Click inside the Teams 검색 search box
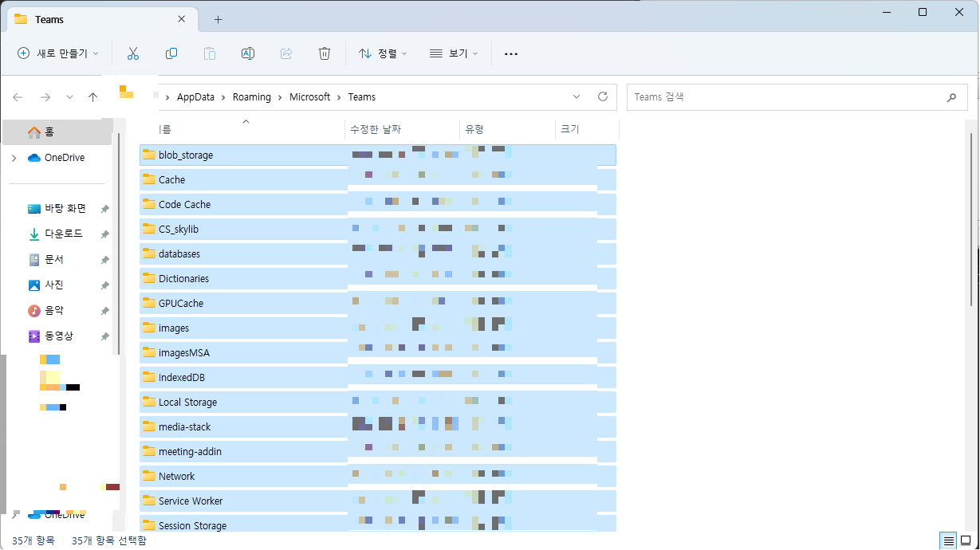The height and width of the screenshot is (550, 980). [797, 96]
